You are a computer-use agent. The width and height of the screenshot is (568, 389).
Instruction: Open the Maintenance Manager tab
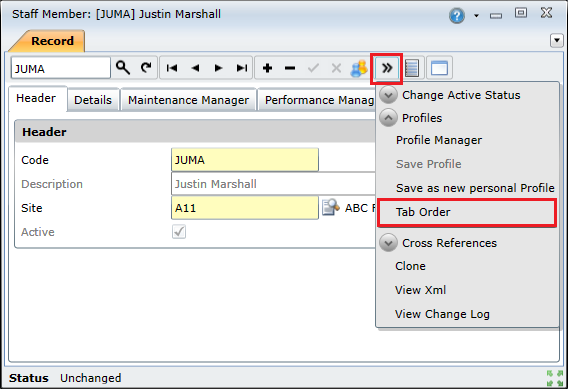(188, 100)
